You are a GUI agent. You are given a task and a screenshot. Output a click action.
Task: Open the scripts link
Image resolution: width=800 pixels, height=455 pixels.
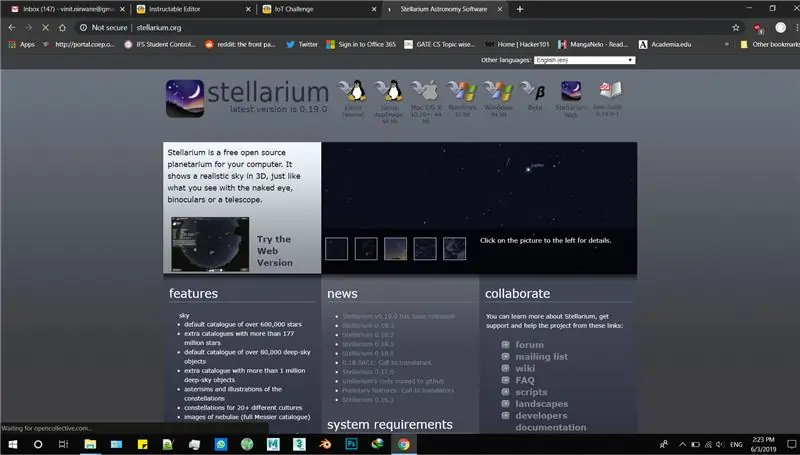[531, 392]
